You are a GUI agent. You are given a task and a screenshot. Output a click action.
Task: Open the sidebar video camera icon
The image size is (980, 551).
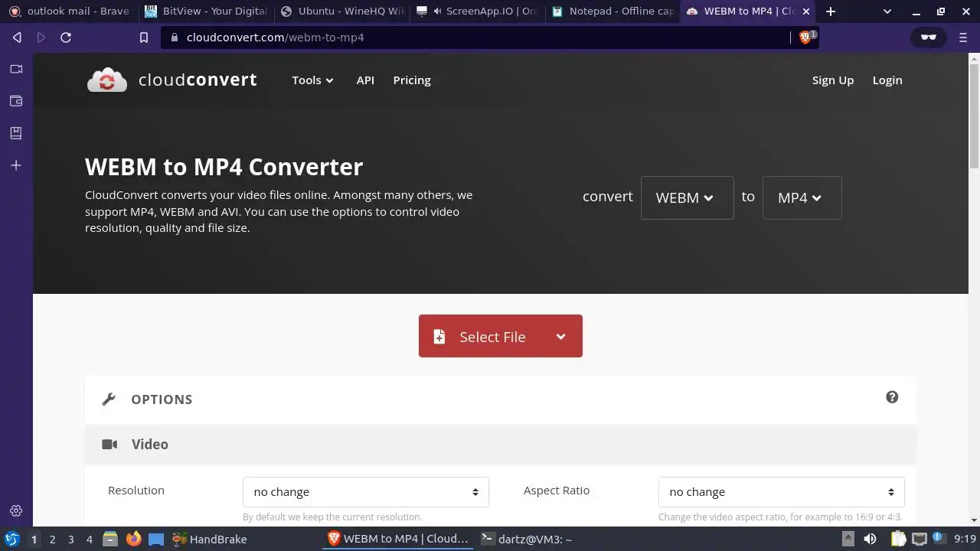pyautogui.click(x=16, y=69)
